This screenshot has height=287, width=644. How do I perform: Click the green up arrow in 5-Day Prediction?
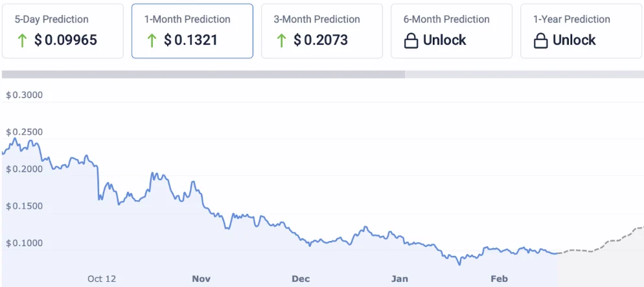[x=22, y=41]
